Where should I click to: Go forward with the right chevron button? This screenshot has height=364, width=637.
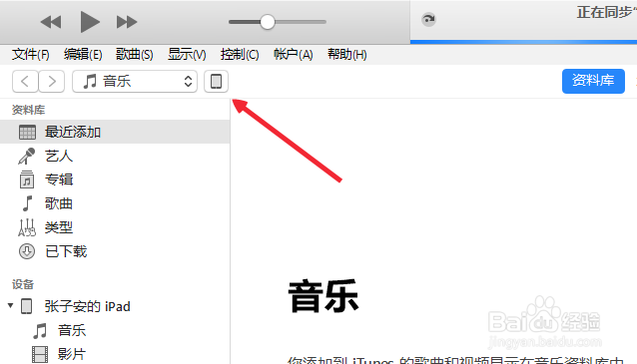coord(52,81)
